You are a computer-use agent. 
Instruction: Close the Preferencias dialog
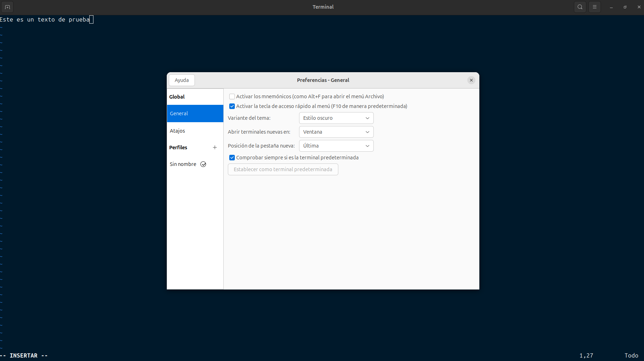tap(471, 80)
